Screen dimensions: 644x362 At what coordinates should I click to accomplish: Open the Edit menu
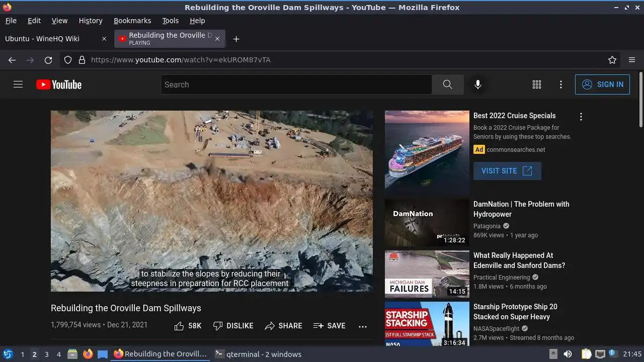click(34, 21)
